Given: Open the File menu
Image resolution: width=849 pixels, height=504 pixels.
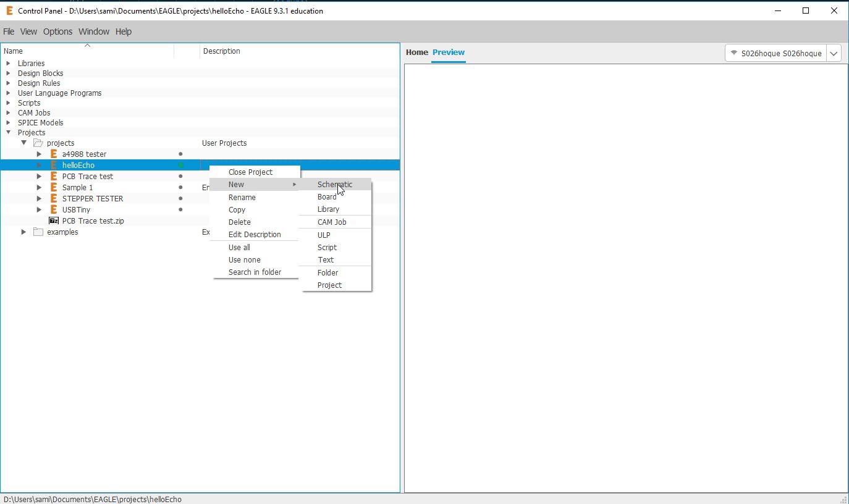Looking at the screenshot, I should tap(9, 31).
